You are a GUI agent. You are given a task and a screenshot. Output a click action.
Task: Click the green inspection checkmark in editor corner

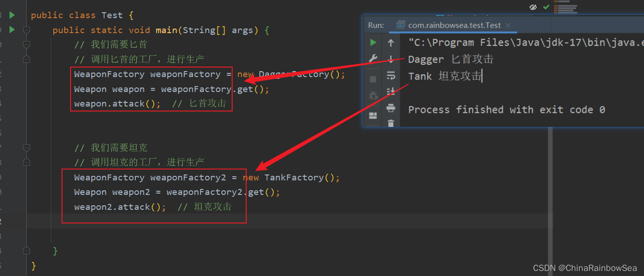click(546, 7)
